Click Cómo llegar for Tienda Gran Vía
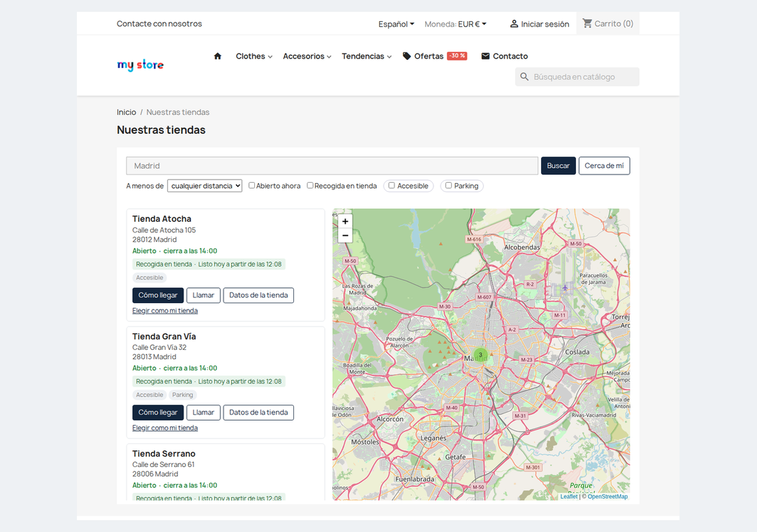This screenshot has width=757, height=532. pyautogui.click(x=158, y=412)
